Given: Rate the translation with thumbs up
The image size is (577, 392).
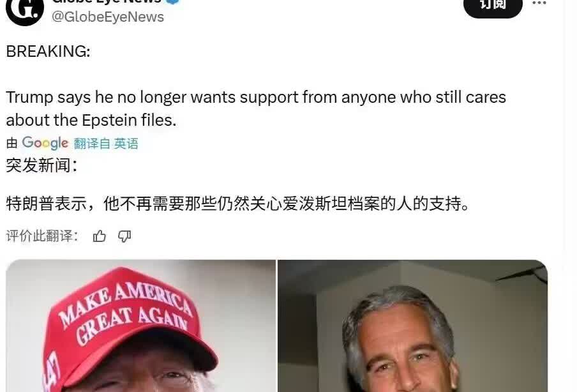Looking at the screenshot, I should pos(100,236).
